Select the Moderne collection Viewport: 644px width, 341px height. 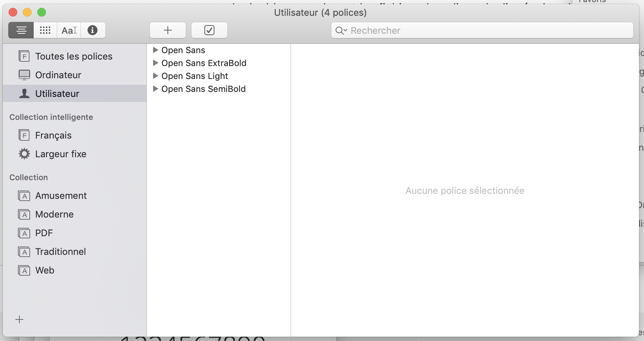(x=75, y=214)
